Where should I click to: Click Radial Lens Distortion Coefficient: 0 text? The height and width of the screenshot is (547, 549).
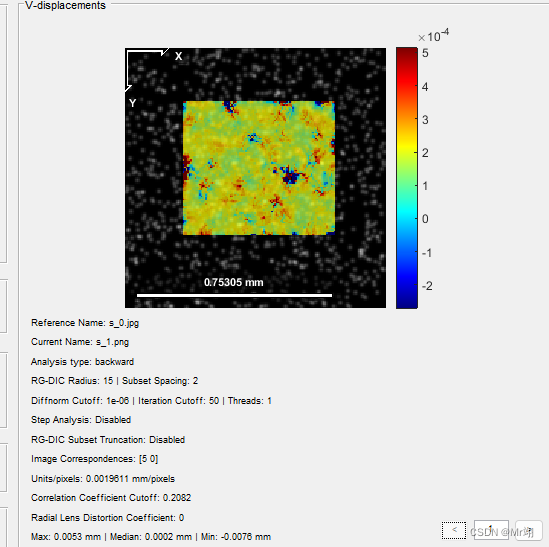107,518
